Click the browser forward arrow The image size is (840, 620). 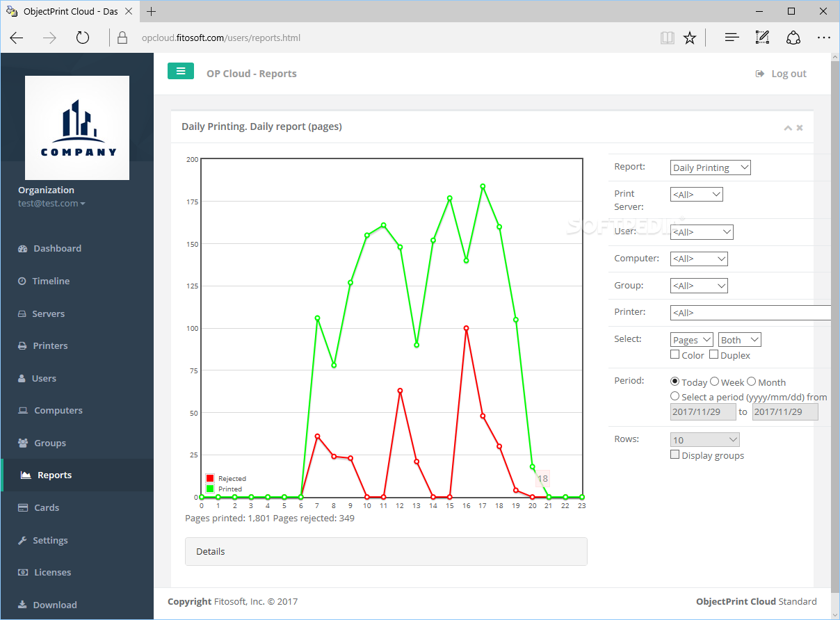tap(49, 38)
